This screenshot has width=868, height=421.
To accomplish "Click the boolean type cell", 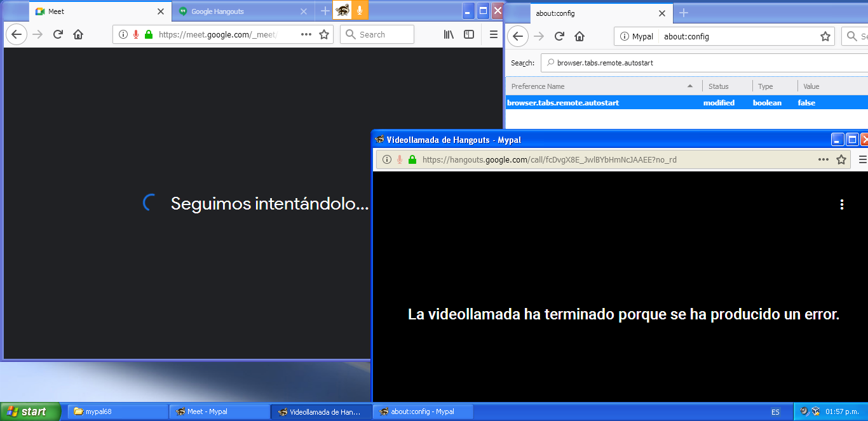I will (767, 102).
